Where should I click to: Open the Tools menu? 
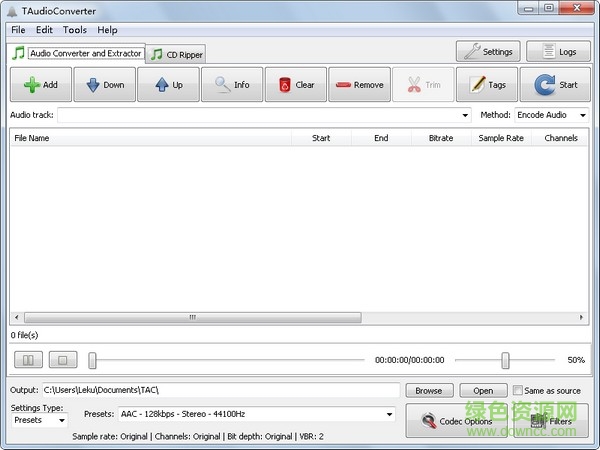click(75, 30)
